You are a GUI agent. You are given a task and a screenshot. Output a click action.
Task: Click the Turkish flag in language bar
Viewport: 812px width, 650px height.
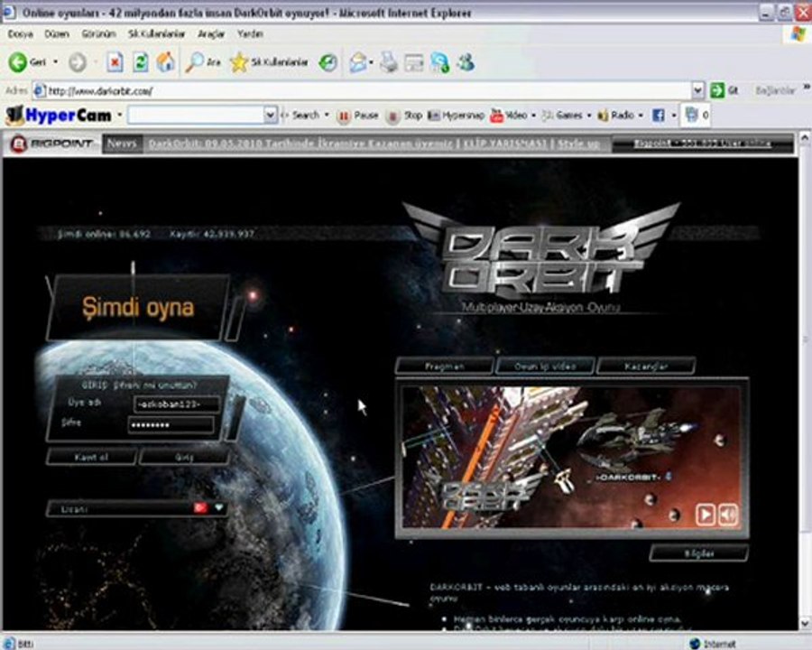tap(200, 508)
